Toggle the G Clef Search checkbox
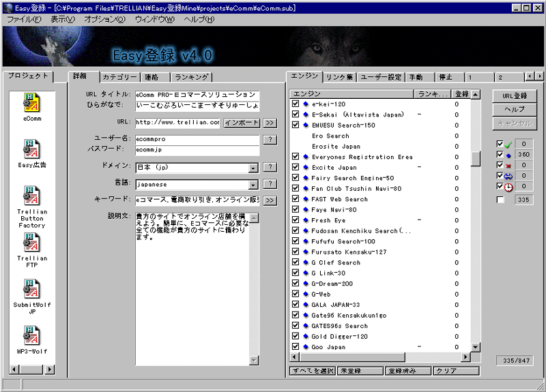546x392 pixels. click(296, 262)
